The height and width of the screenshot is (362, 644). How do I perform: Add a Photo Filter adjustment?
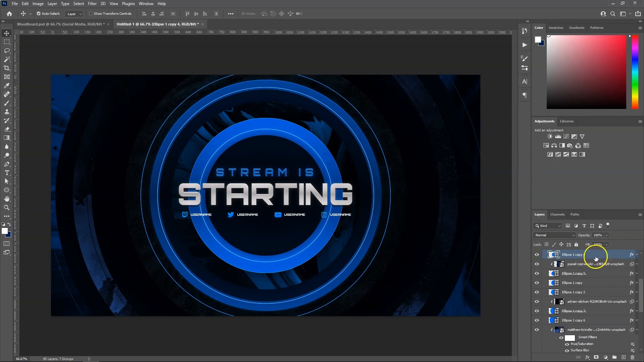click(x=570, y=145)
